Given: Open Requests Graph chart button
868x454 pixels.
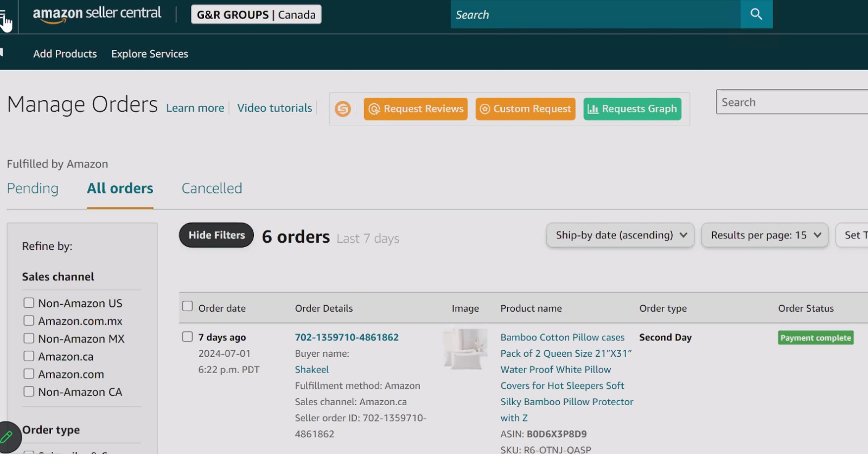Looking at the screenshot, I should [632, 109].
